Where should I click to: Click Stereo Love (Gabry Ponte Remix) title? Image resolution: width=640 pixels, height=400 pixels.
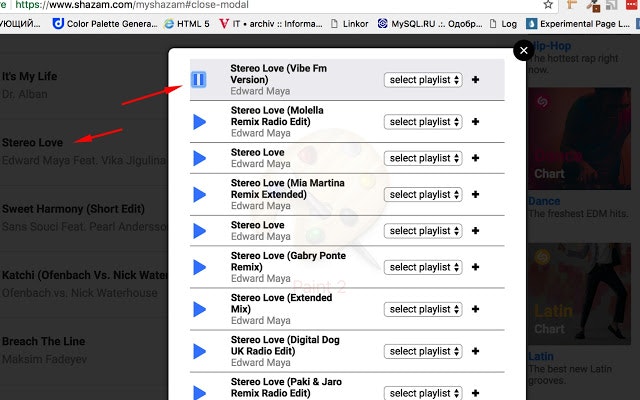(288, 261)
